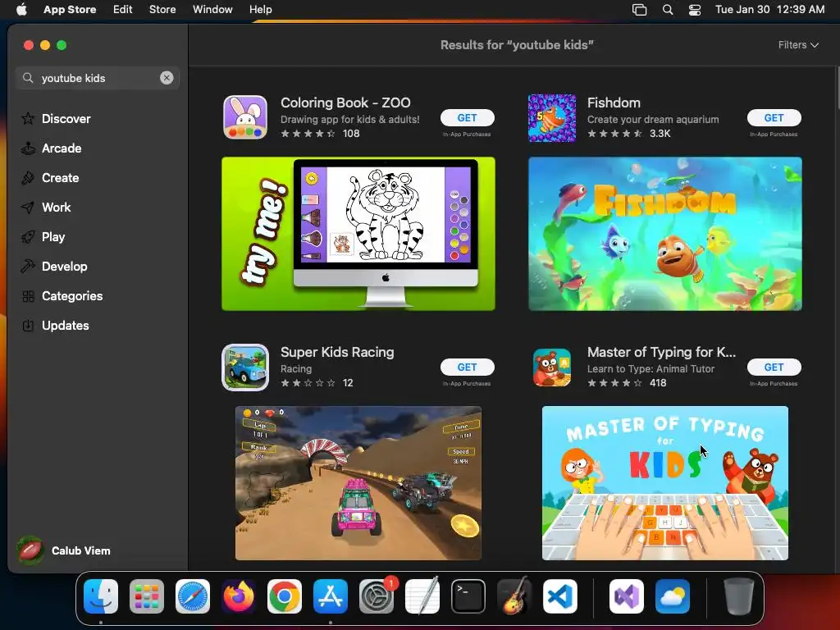The height and width of the screenshot is (630, 840).
Task: Open System Settings from the dock
Action: [x=377, y=596]
